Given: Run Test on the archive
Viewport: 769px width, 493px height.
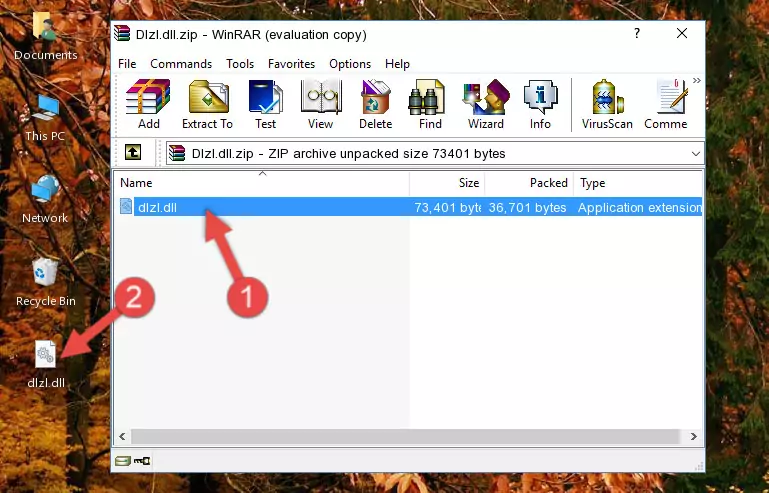Looking at the screenshot, I should [265, 104].
